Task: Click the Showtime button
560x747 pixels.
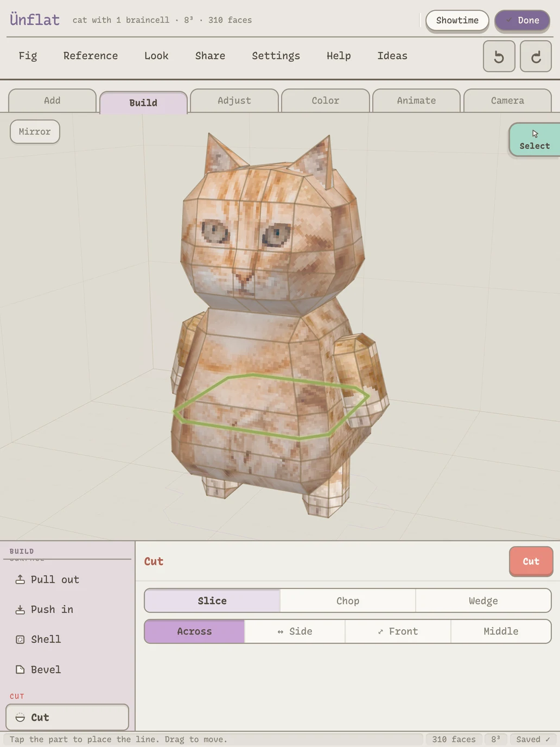Action: [x=457, y=21]
